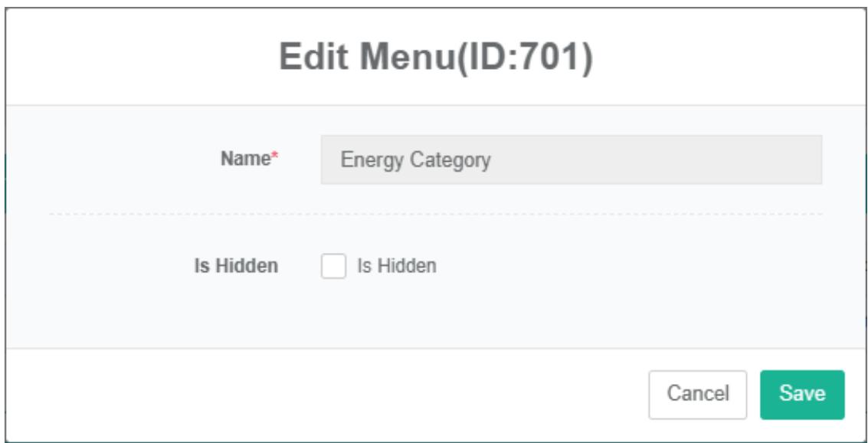Dismiss the dialog using Cancel
Image resolution: width=868 pixels, height=443 pixels.
(x=697, y=395)
